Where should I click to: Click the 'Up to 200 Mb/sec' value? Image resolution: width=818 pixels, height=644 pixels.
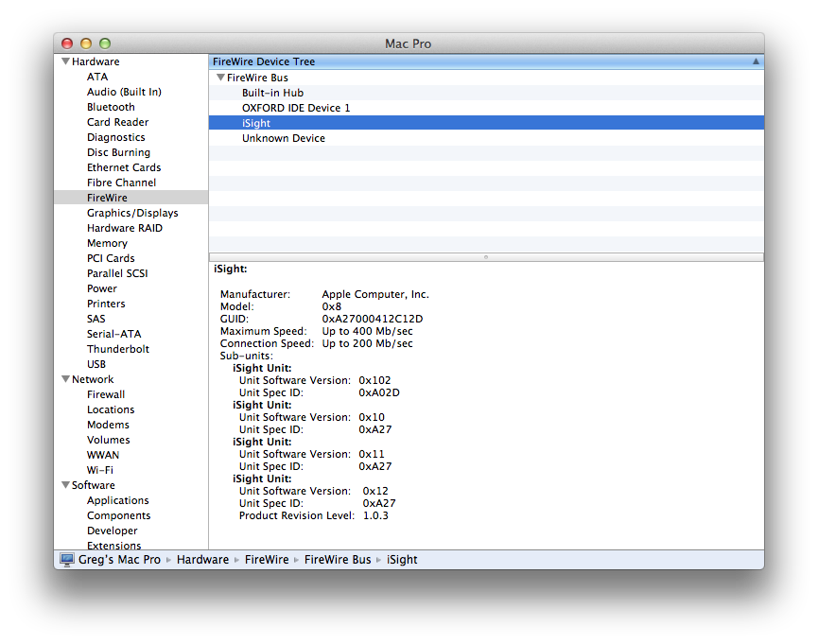coord(367,343)
